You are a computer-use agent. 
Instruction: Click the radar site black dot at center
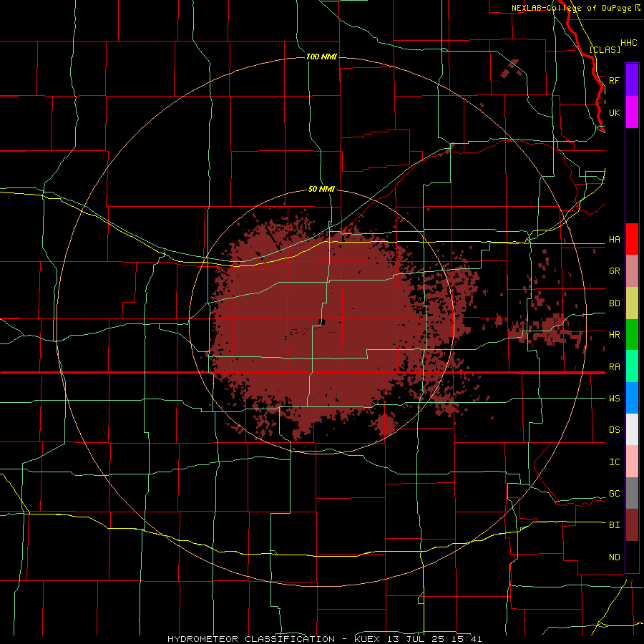[321, 321]
